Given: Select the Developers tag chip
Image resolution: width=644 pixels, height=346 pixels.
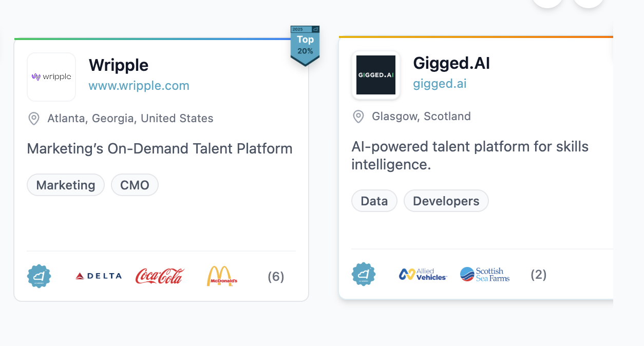Looking at the screenshot, I should coord(446,201).
